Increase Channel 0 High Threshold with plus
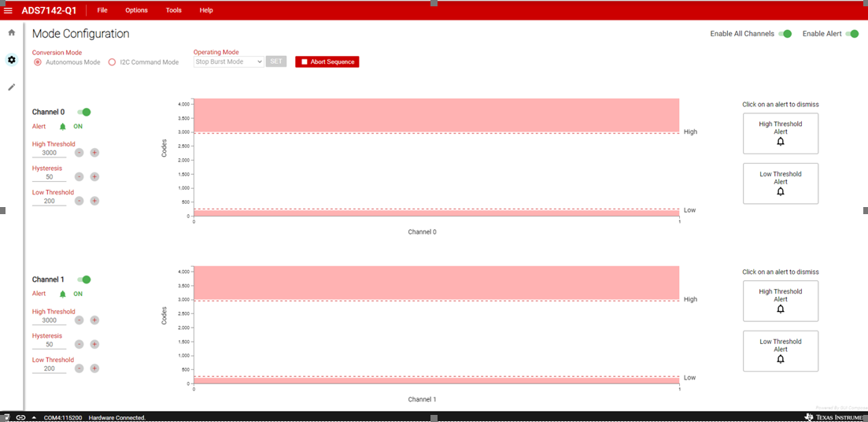The width and height of the screenshot is (868, 422). [94, 152]
